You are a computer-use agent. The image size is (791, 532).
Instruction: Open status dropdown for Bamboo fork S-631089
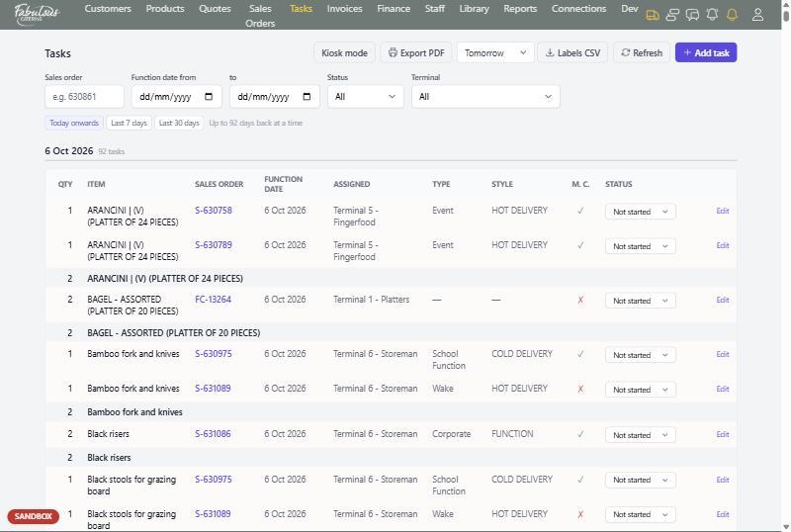[x=640, y=390]
